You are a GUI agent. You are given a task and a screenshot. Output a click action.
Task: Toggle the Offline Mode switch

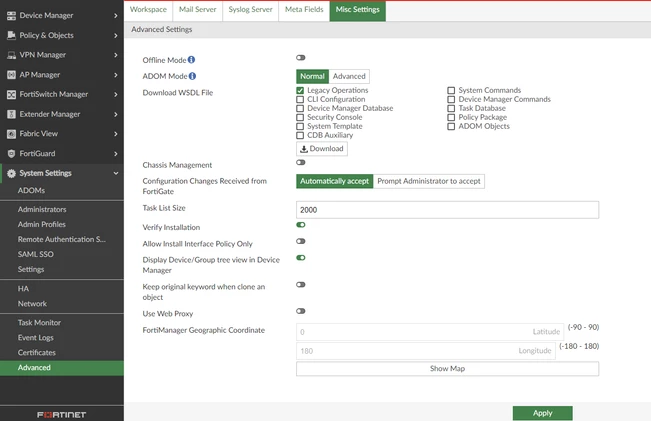click(x=301, y=57)
